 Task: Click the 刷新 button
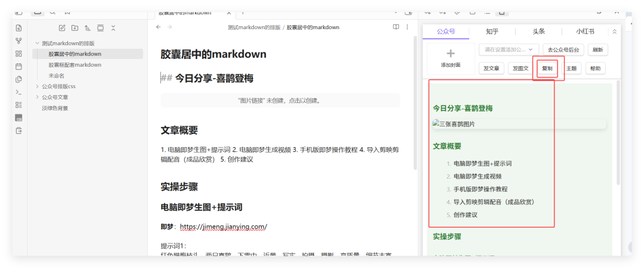pos(598,49)
